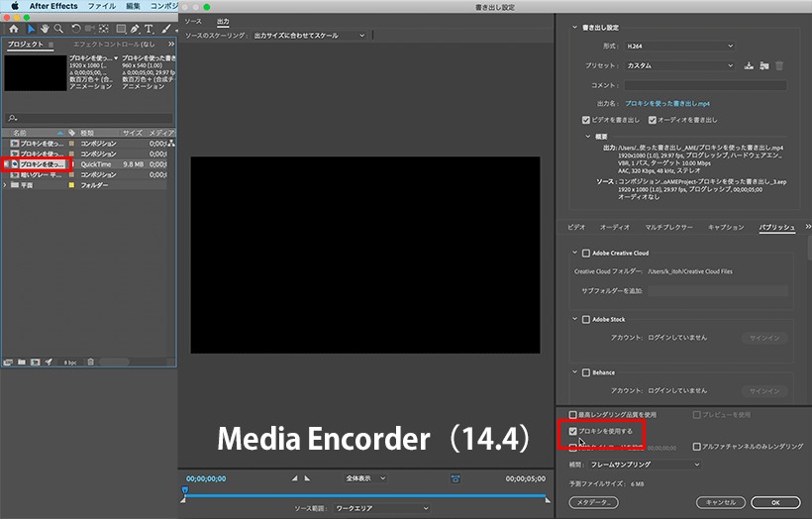The image size is (812, 519).
Task: Click the label tag column header icon
Action: click(71, 133)
